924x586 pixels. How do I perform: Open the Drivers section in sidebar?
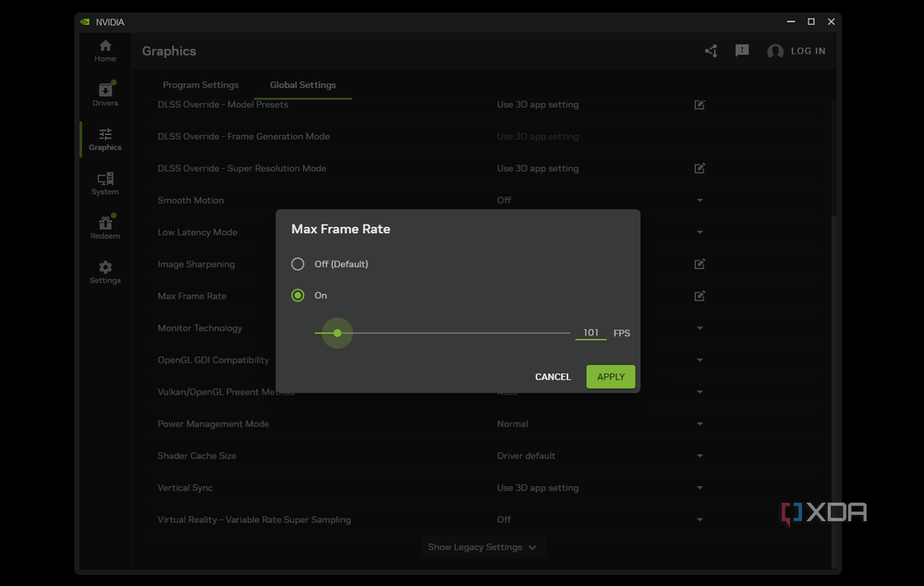click(x=105, y=94)
